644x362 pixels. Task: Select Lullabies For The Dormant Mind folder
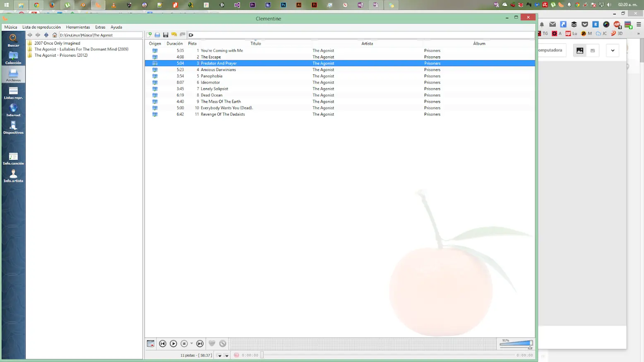[x=81, y=49]
